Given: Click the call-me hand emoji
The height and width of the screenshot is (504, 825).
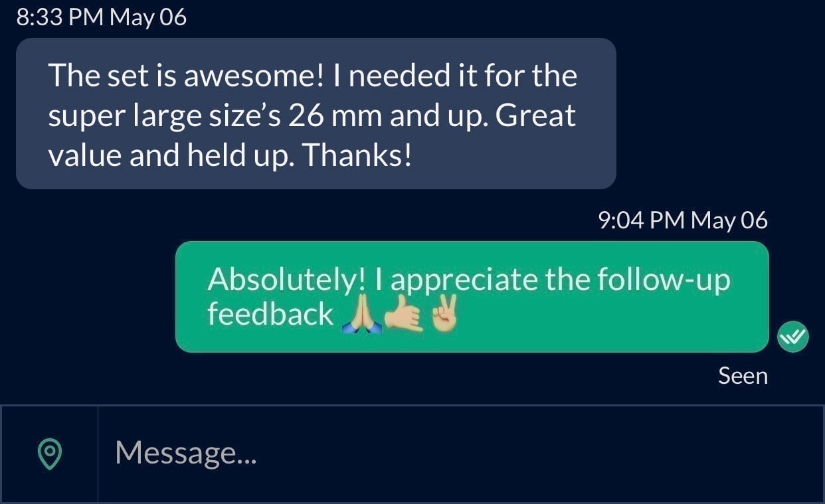Looking at the screenshot, I should (403, 317).
